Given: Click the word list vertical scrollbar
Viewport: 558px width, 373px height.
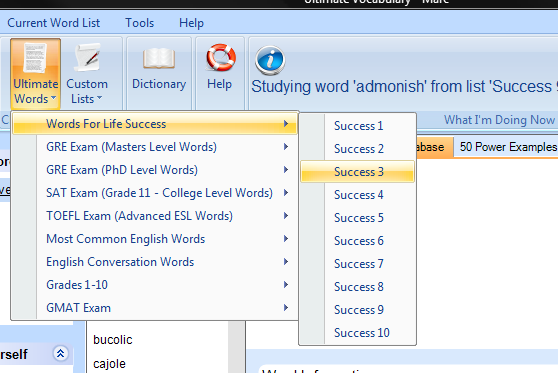Looking at the screenshot, I should (236, 347).
